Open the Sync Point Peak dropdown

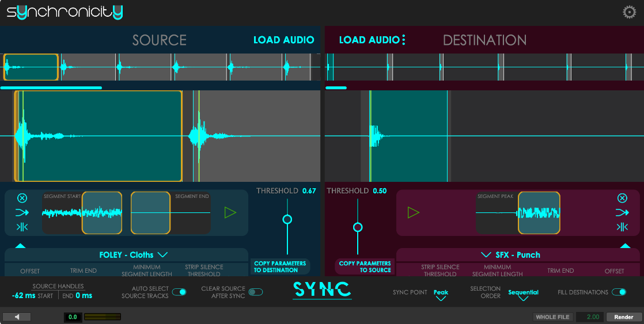[441, 295]
